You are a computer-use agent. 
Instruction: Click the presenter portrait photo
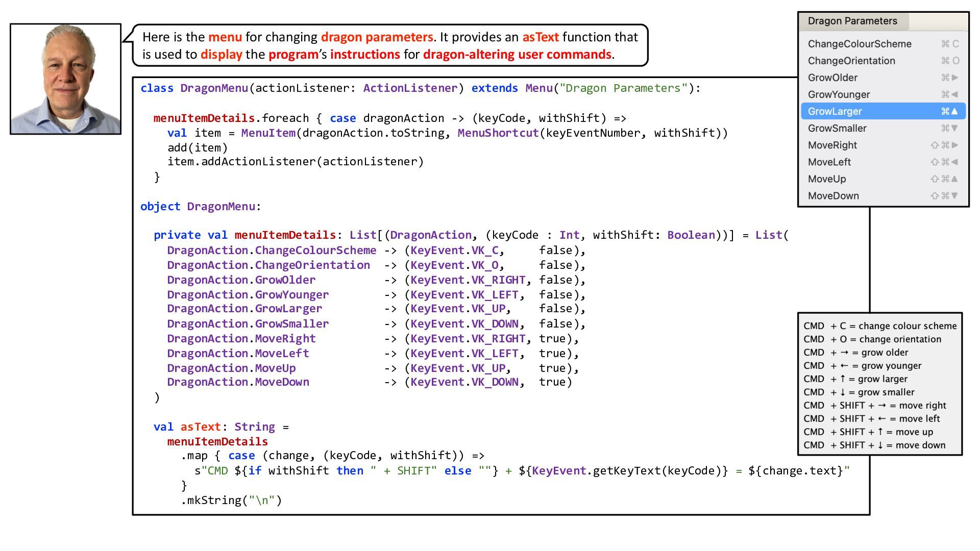click(65, 79)
